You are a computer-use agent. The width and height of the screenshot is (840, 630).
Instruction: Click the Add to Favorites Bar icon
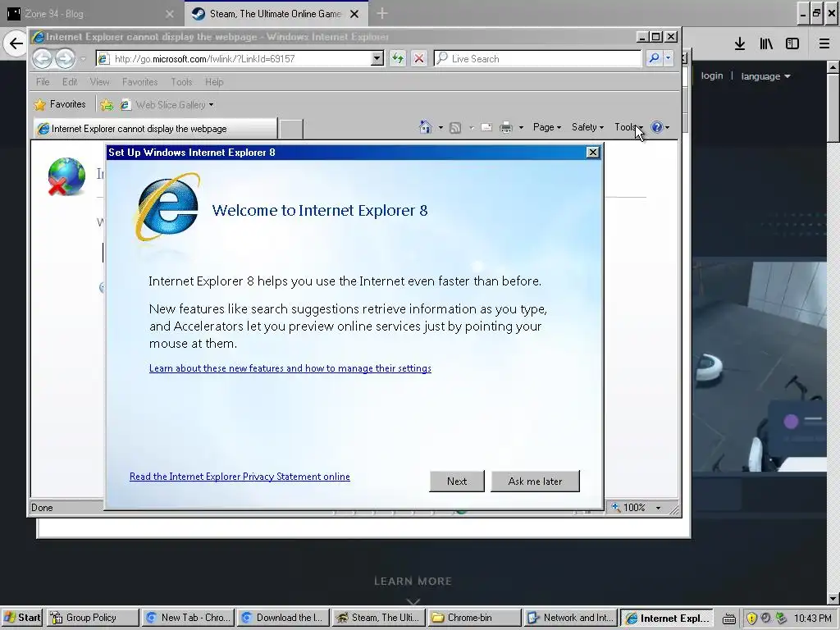coord(107,105)
